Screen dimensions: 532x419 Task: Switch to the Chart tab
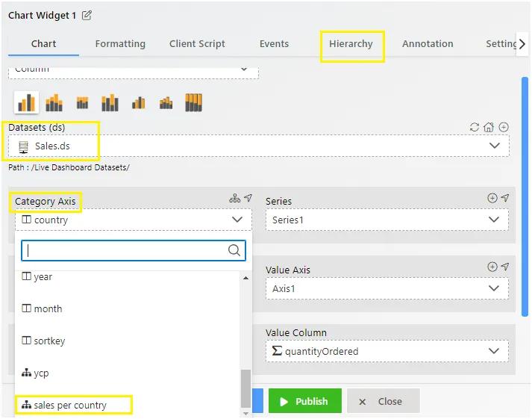(x=43, y=44)
